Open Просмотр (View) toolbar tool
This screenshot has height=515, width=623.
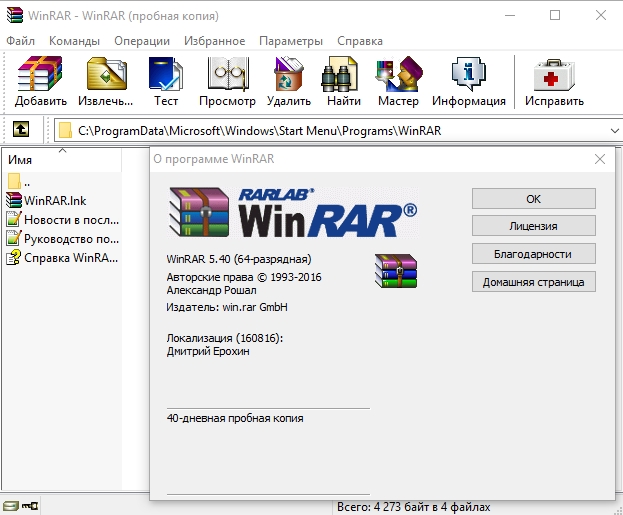[x=228, y=74]
